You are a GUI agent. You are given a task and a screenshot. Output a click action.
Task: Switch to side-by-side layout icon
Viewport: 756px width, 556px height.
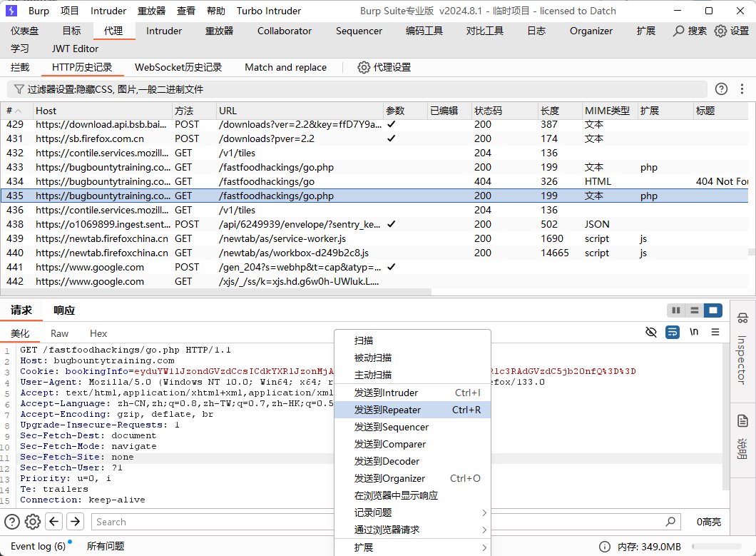pos(676,310)
